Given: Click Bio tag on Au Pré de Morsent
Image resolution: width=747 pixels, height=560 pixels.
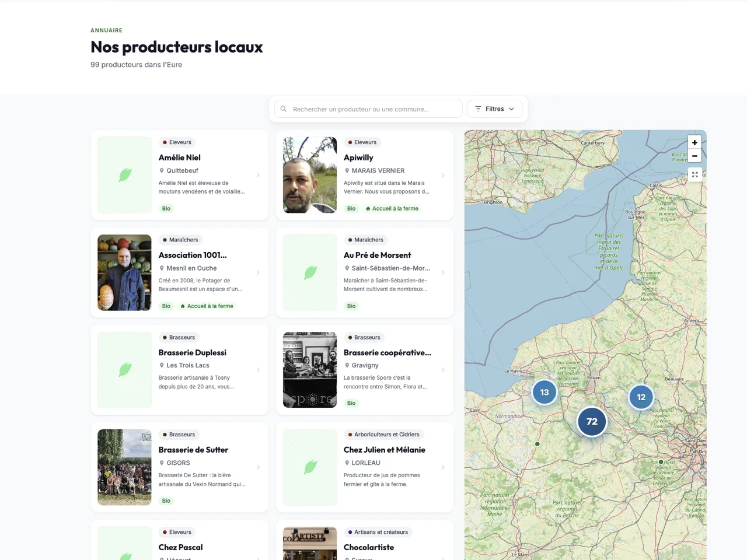Looking at the screenshot, I should click(351, 306).
